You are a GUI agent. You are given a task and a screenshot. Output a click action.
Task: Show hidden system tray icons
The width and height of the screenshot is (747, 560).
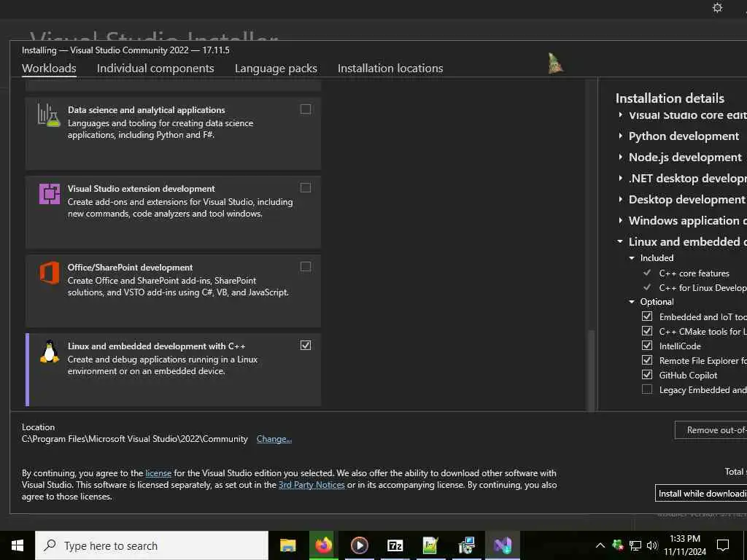(x=600, y=545)
